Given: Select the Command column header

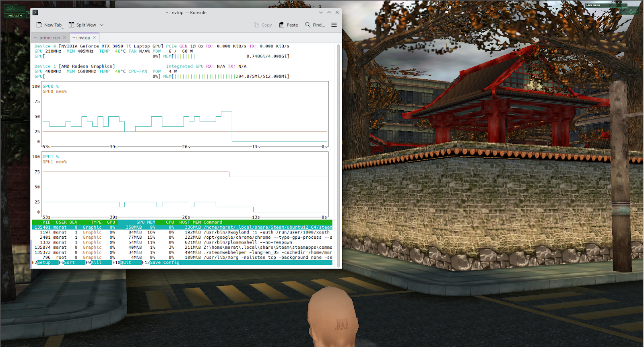Looking at the screenshot, I should [x=213, y=222].
